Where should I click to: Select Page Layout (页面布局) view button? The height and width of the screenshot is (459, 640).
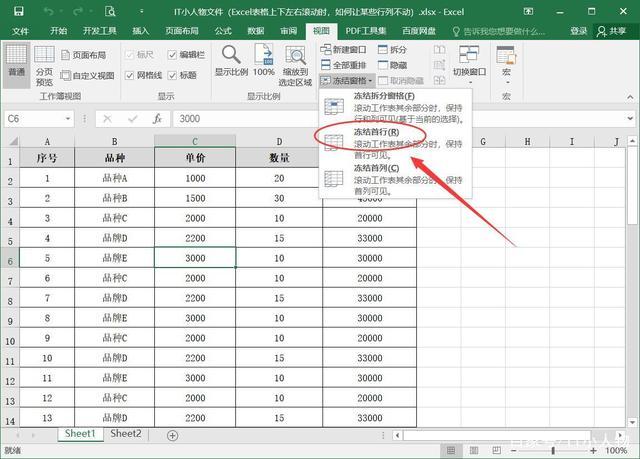[84, 55]
